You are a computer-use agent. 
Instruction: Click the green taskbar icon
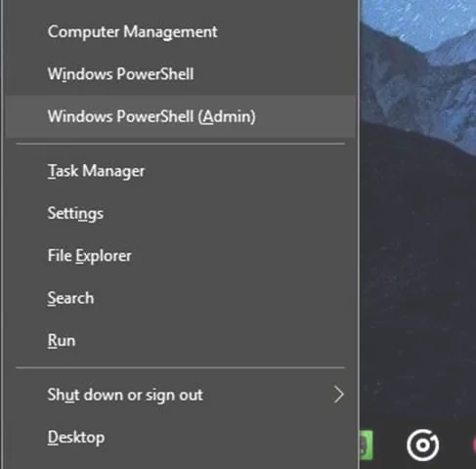point(367,445)
